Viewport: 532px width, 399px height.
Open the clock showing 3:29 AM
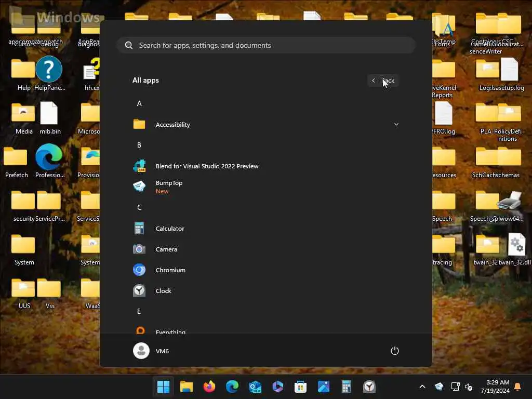click(495, 387)
